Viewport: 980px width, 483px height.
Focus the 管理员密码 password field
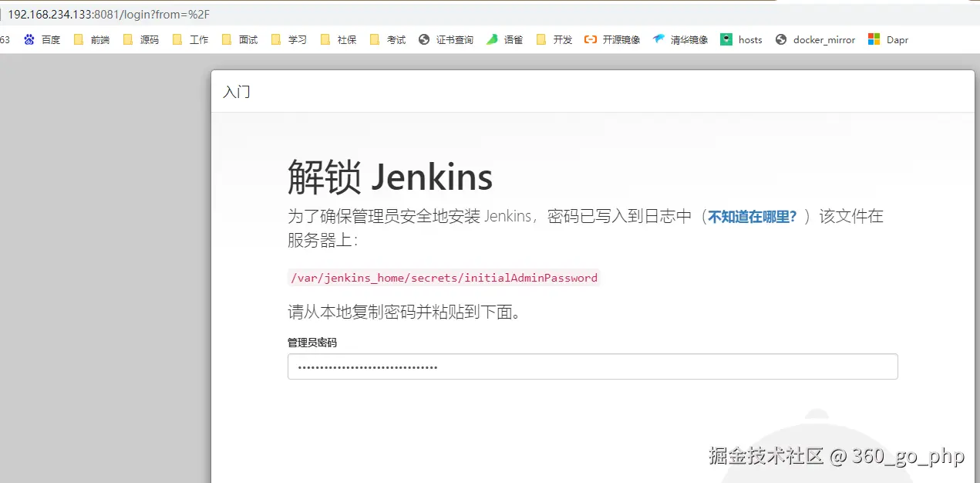(592, 366)
